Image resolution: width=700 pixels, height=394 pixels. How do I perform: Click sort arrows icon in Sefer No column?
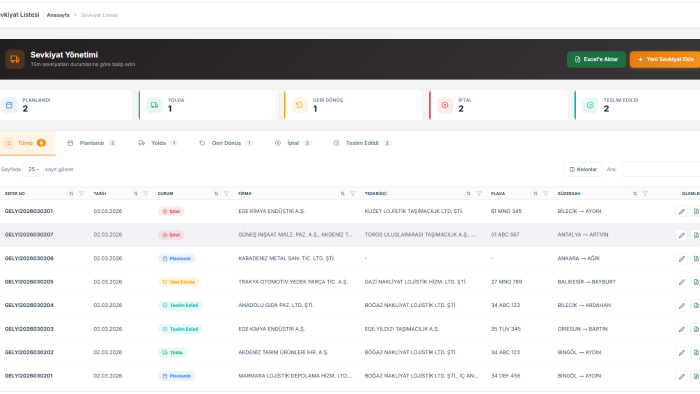(x=71, y=194)
